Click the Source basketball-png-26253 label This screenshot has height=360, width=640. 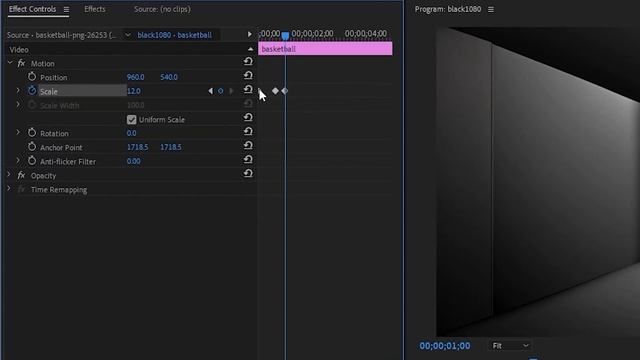[61, 35]
